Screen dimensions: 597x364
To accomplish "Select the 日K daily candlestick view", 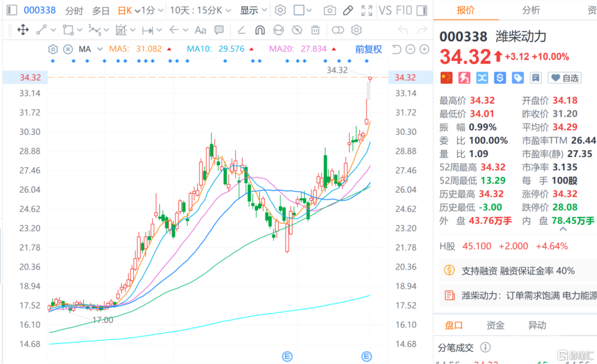I will click(x=125, y=11).
